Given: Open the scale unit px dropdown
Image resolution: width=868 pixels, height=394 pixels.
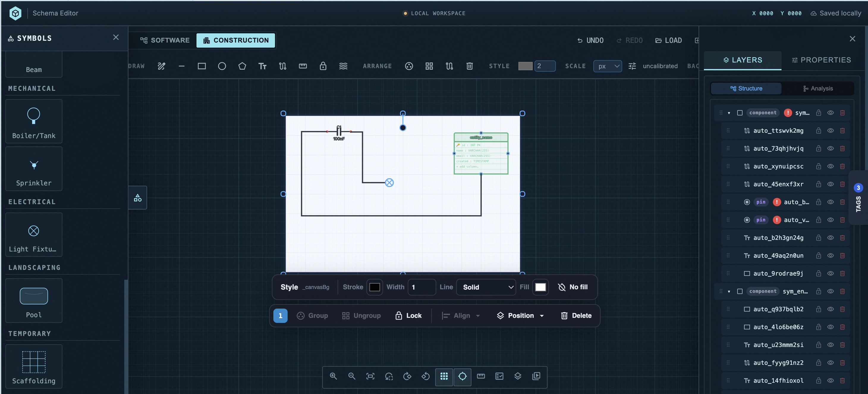Looking at the screenshot, I should 608,66.
